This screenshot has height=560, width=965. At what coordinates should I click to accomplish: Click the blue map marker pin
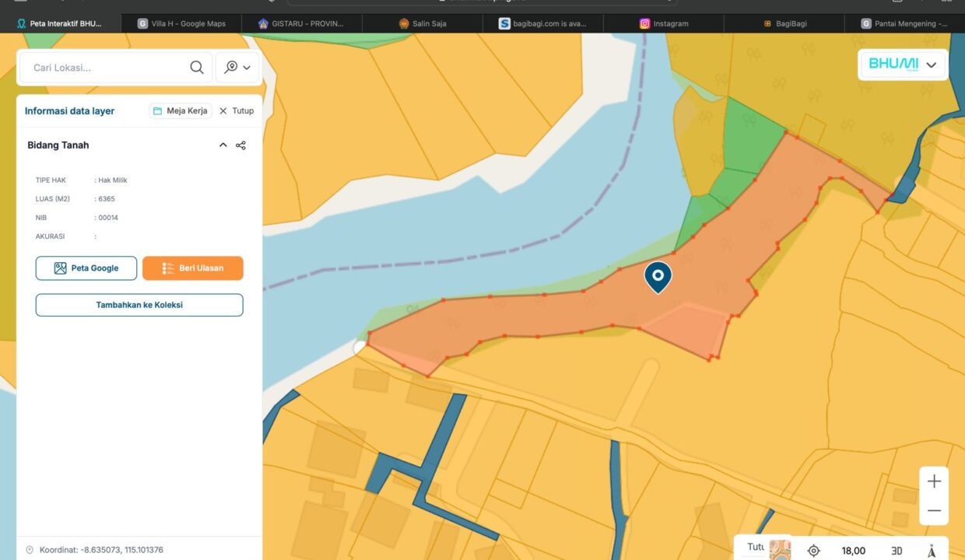pos(658,276)
